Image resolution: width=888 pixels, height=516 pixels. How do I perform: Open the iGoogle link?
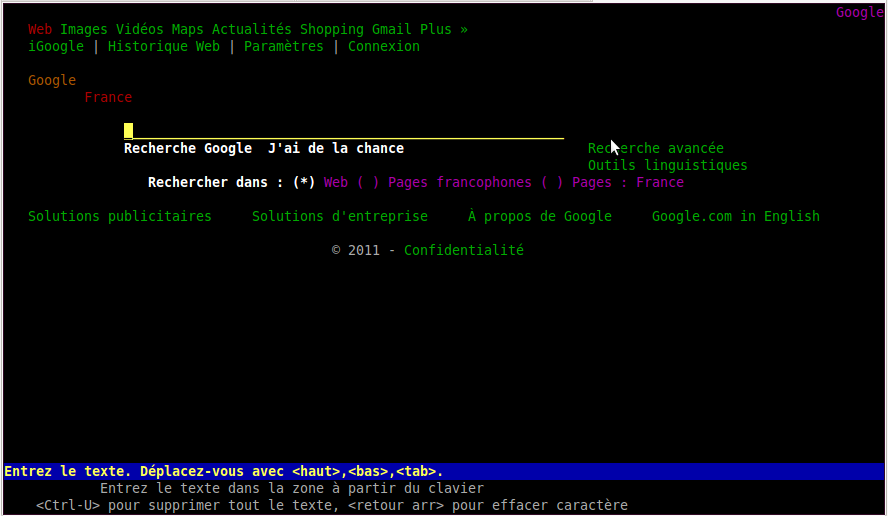(55, 46)
